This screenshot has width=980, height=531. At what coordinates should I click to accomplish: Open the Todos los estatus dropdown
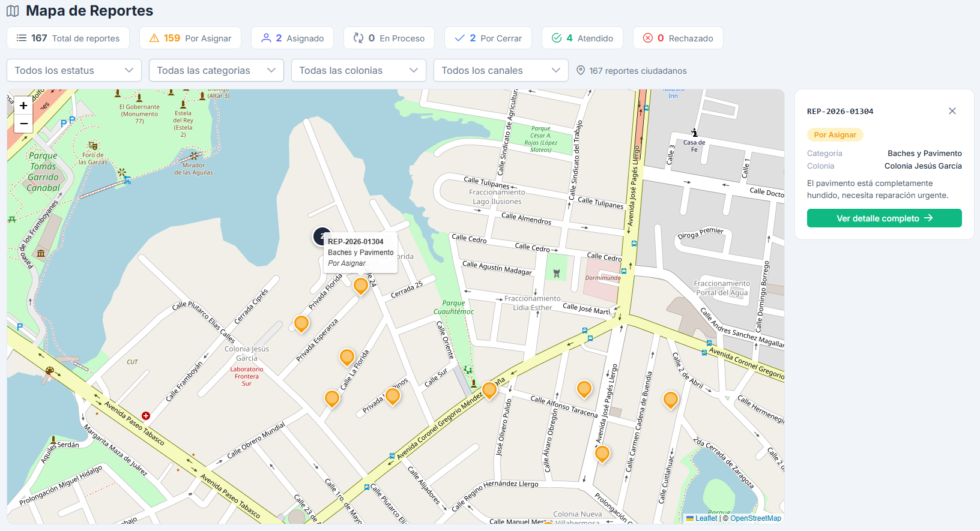tap(74, 70)
